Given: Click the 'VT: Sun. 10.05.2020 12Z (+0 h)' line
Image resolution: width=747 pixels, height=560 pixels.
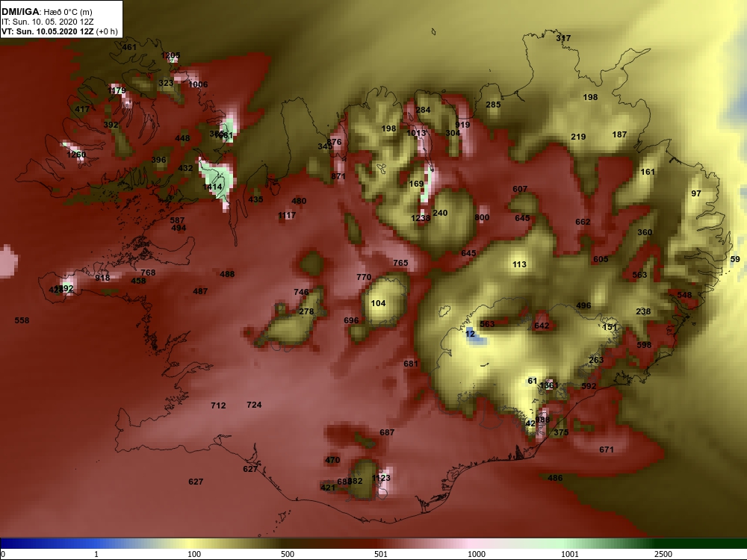Looking at the screenshot, I should [x=59, y=31].
